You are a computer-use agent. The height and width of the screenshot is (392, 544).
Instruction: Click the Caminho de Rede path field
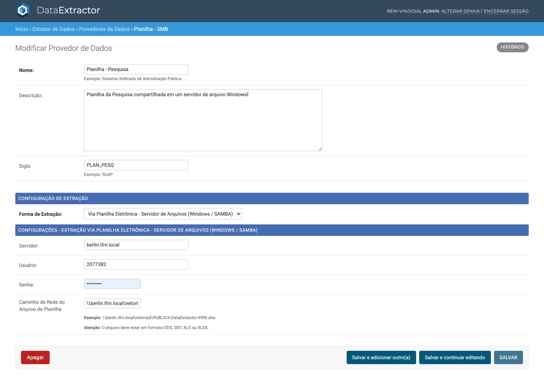(x=112, y=303)
